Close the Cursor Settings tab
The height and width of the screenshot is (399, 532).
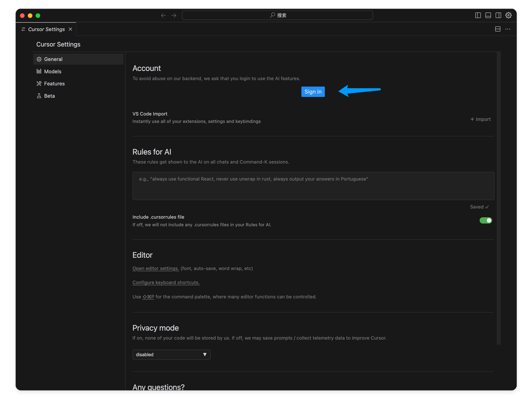71,29
